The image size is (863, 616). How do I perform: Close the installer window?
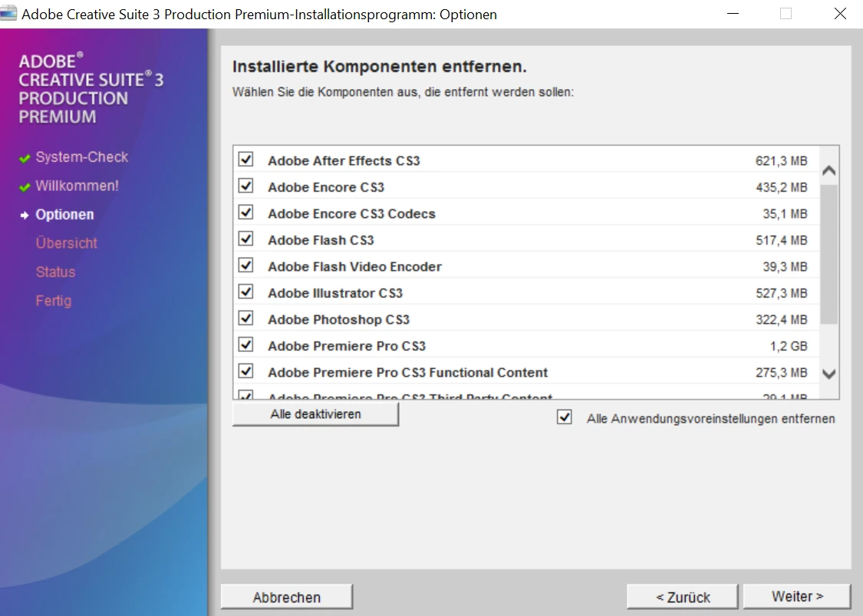840,13
